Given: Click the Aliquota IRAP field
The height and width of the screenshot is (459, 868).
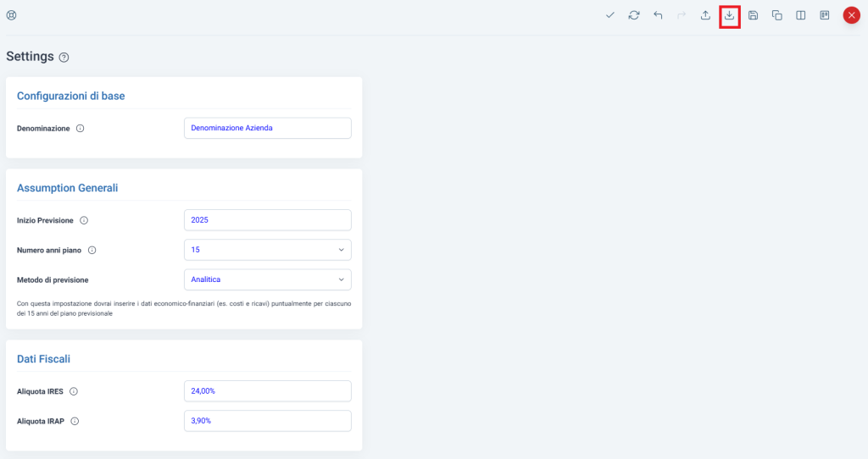Looking at the screenshot, I should click(x=267, y=421).
